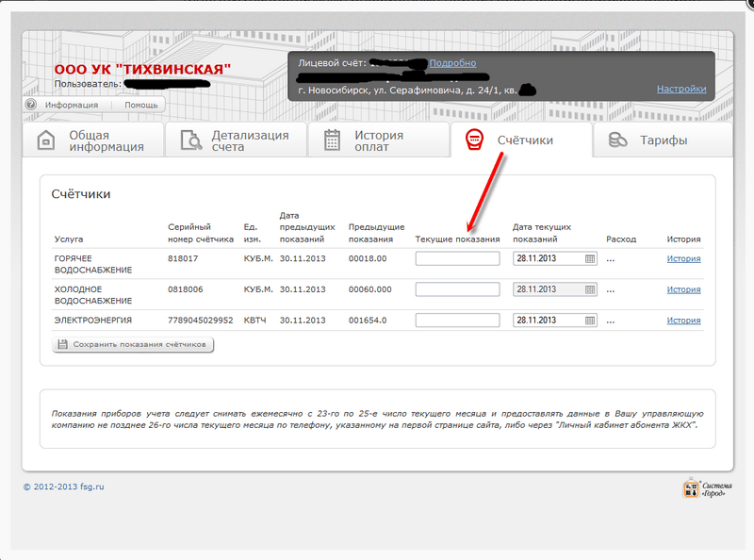Select serial number 818017
Image resolution: width=754 pixels, height=560 pixels.
tap(183, 259)
